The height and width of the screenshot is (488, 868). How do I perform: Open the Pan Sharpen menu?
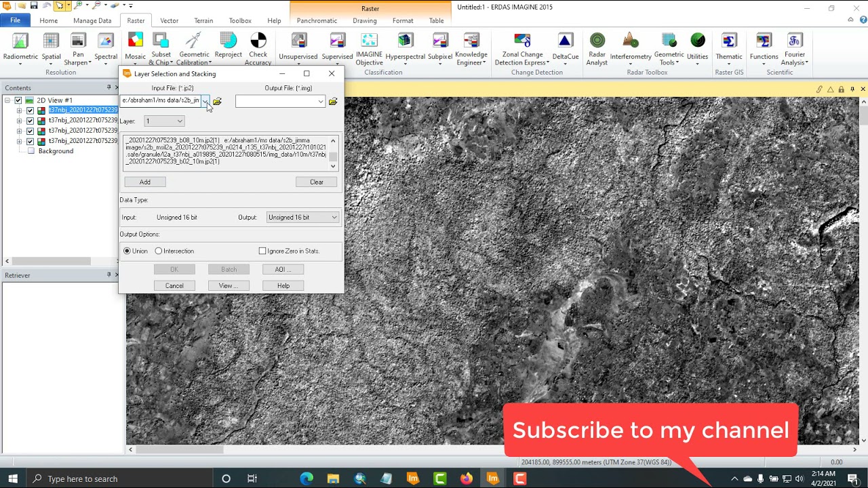click(78, 49)
